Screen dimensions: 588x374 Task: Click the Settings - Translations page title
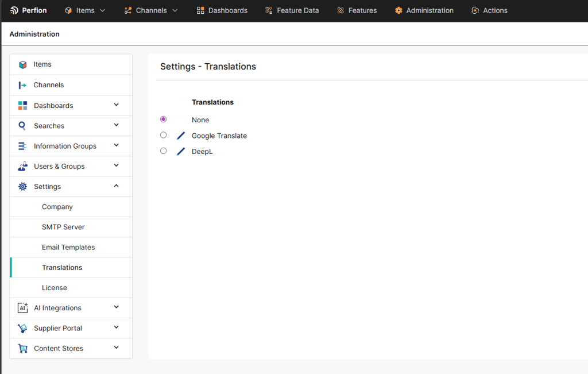pyautogui.click(x=208, y=67)
